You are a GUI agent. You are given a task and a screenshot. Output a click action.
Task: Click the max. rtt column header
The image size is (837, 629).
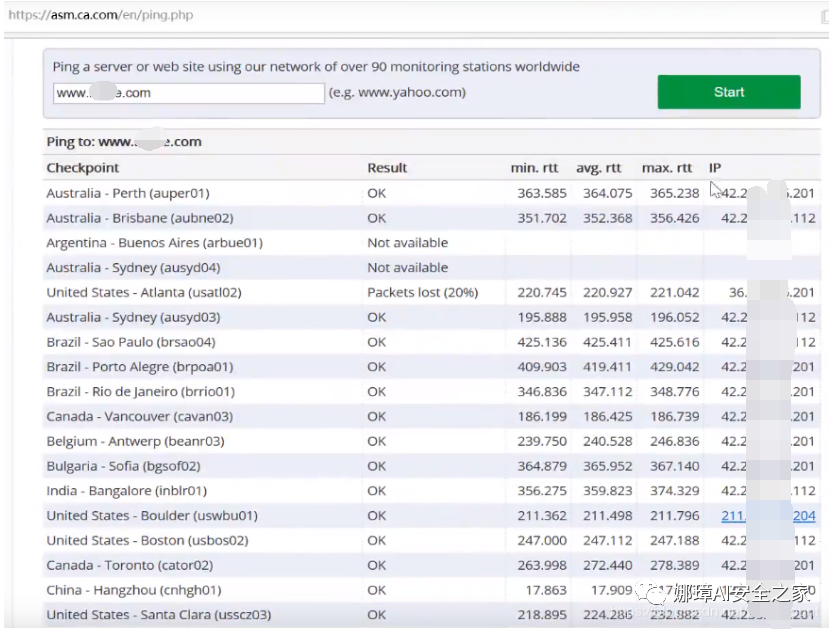point(667,168)
